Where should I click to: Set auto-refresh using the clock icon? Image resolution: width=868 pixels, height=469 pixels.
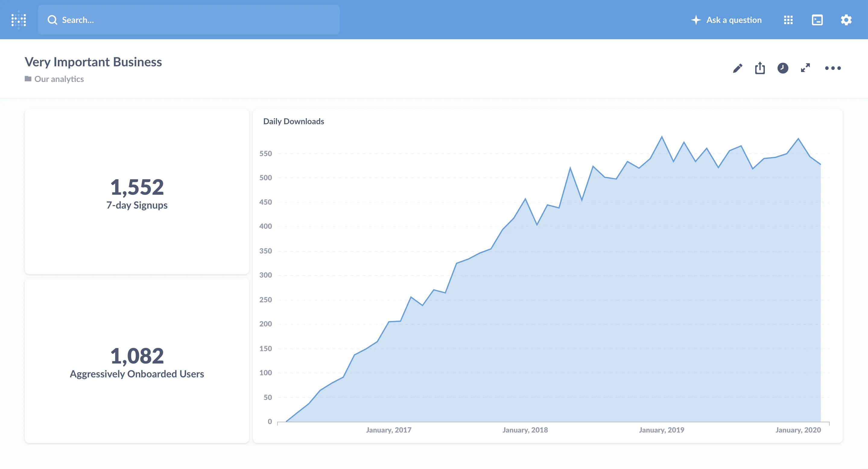(783, 68)
